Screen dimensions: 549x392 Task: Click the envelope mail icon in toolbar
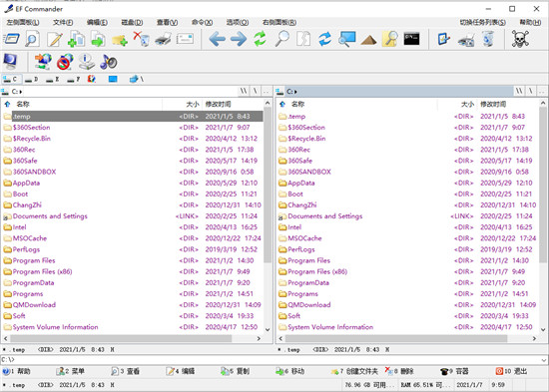click(185, 39)
